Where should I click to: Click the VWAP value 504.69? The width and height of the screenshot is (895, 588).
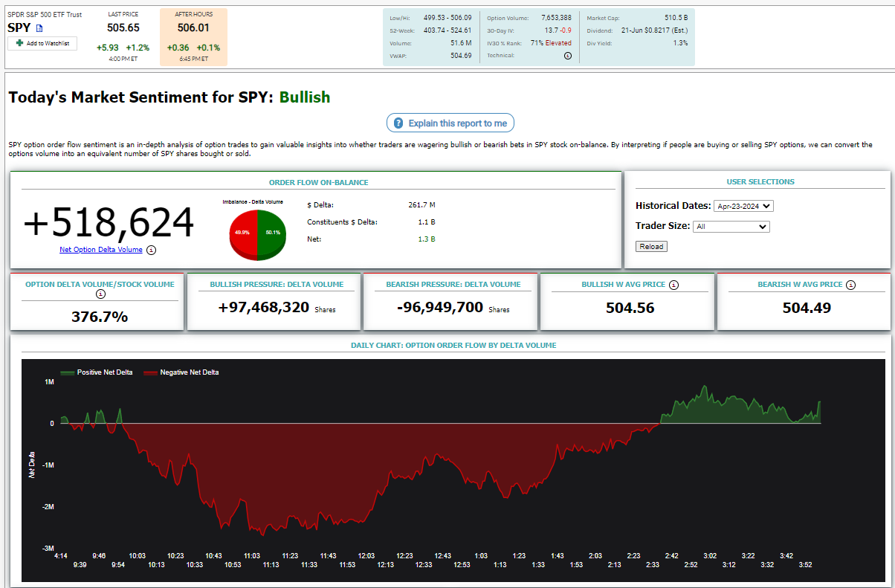461,56
